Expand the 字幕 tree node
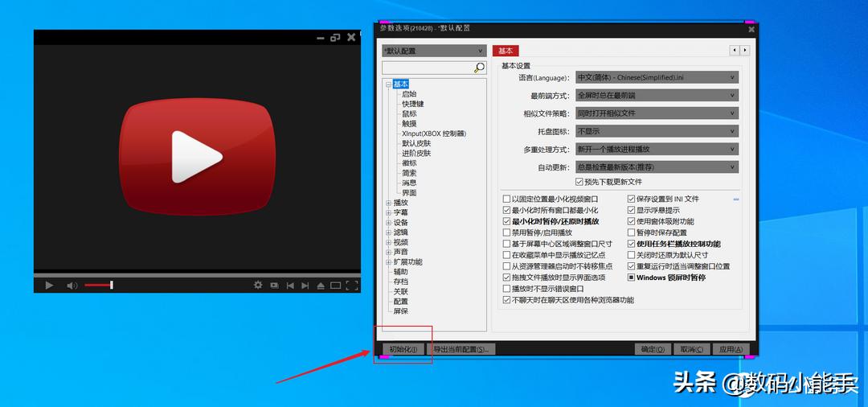Screen dimensions: 868x407 point(389,212)
